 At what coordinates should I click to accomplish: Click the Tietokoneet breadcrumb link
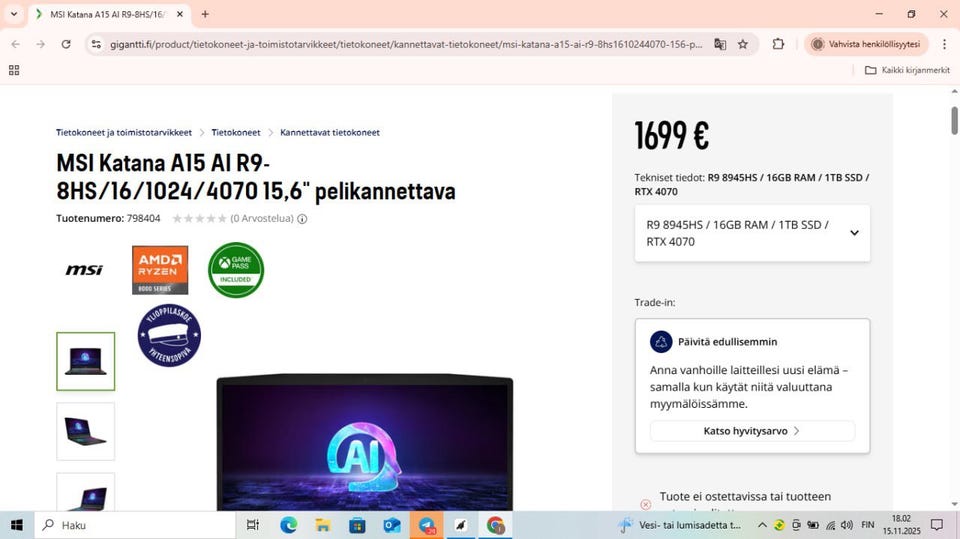pos(236,132)
